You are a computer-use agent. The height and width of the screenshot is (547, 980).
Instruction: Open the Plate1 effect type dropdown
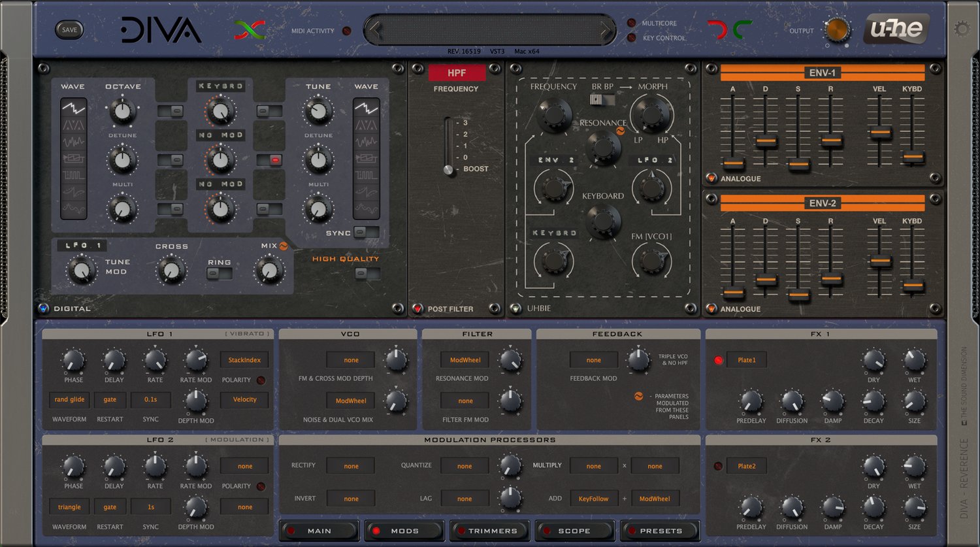747,360
